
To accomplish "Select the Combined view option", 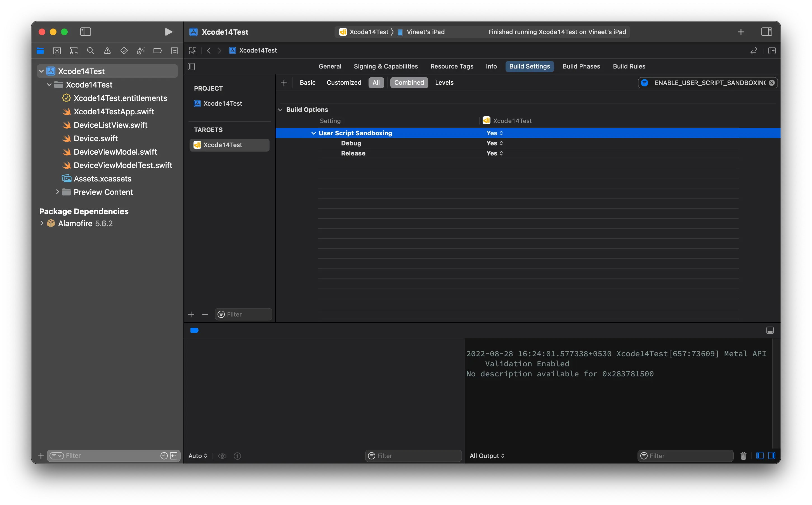I will click(x=409, y=82).
